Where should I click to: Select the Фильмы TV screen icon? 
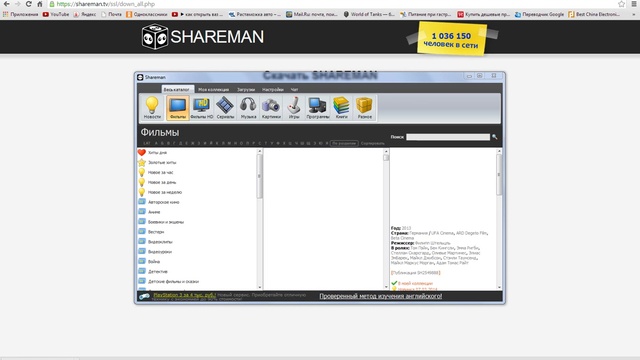[178, 108]
